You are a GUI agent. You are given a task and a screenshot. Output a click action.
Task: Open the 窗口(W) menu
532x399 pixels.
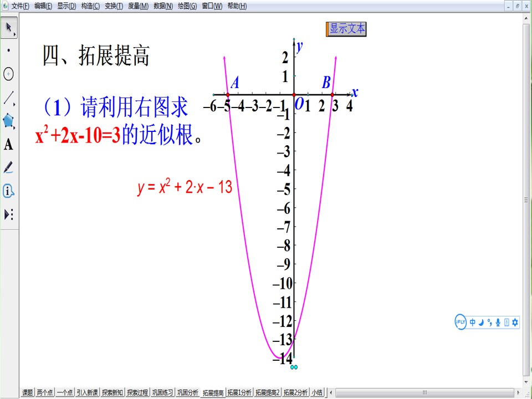tap(212, 6)
